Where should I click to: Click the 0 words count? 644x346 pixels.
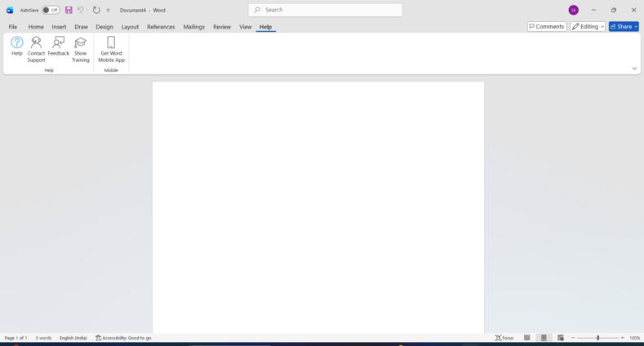point(43,338)
